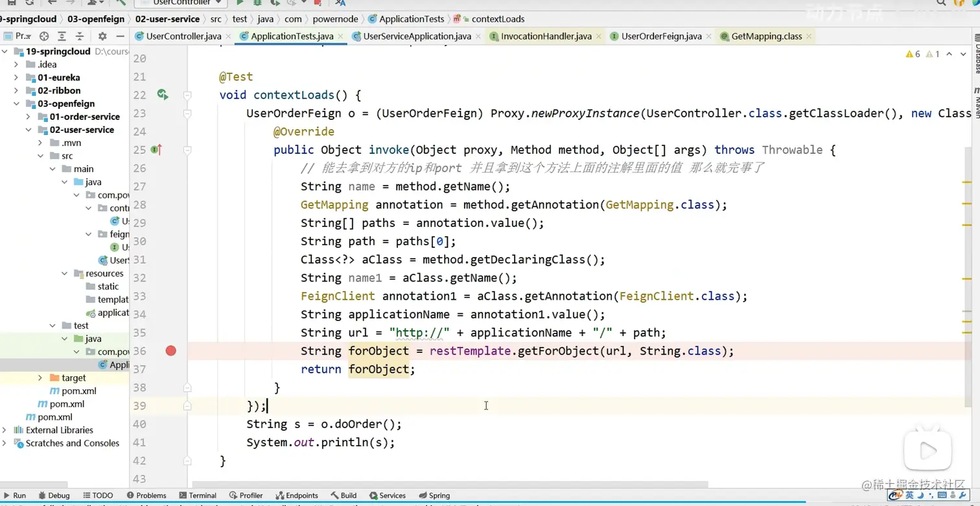
Task: Click the Back navigation arrow
Action: [x=52, y=3]
